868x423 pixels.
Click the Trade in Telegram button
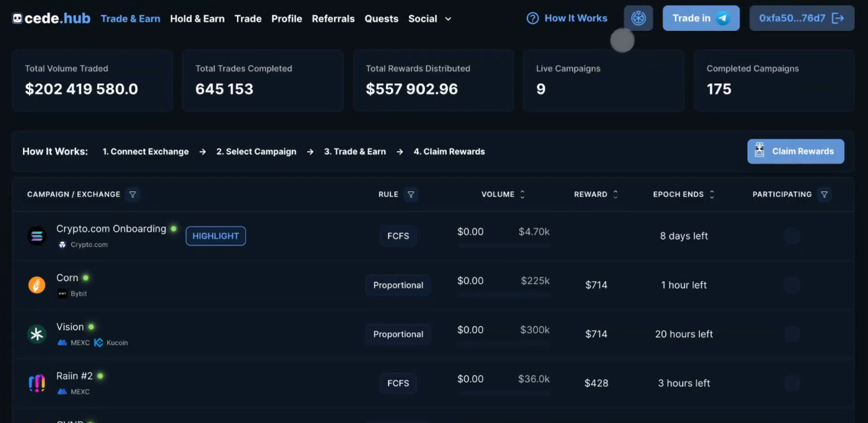(x=700, y=18)
